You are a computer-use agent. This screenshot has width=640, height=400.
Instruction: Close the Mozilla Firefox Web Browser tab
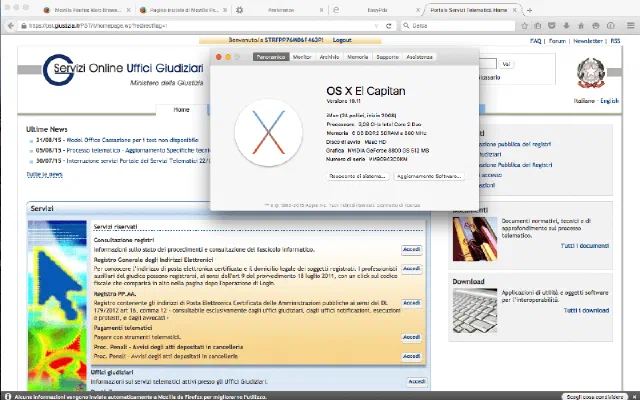click(129, 10)
